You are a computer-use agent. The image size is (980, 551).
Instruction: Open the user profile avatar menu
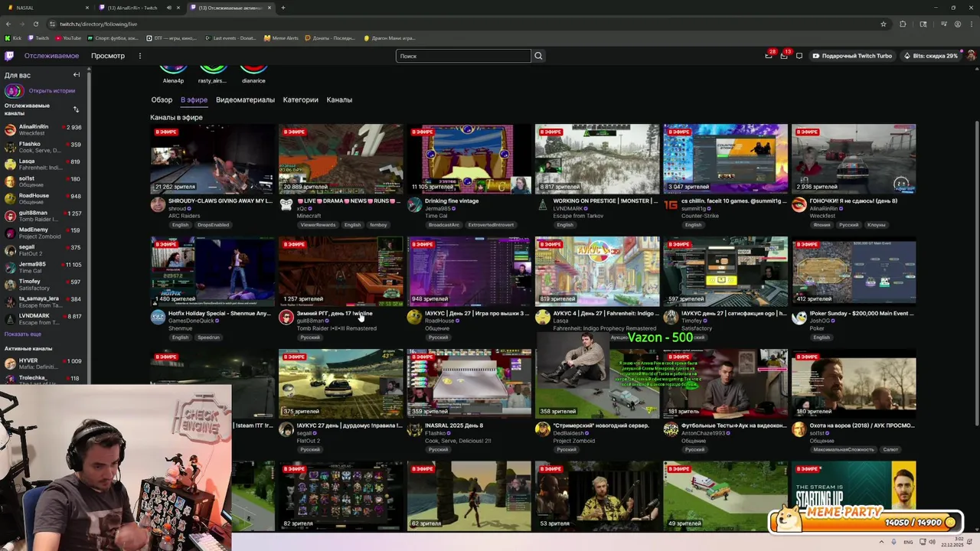[x=971, y=56]
